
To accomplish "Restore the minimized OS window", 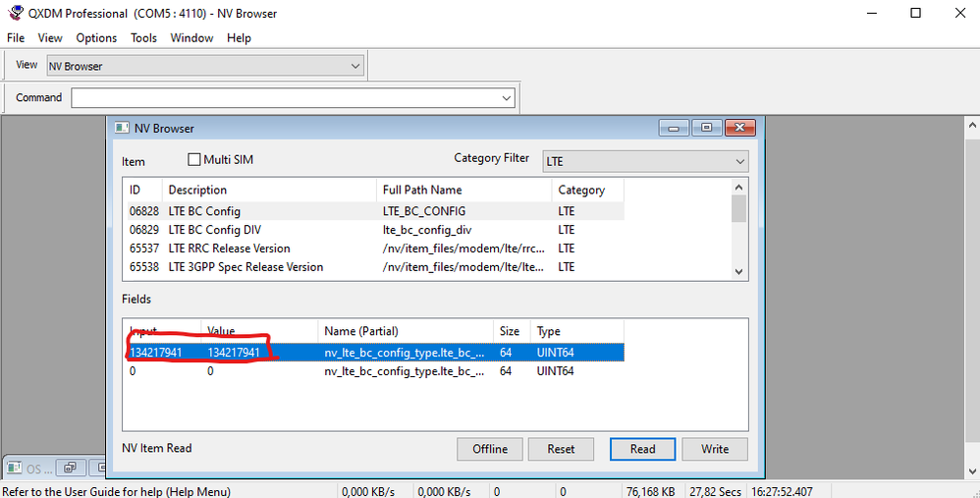I will tap(72, 468).
